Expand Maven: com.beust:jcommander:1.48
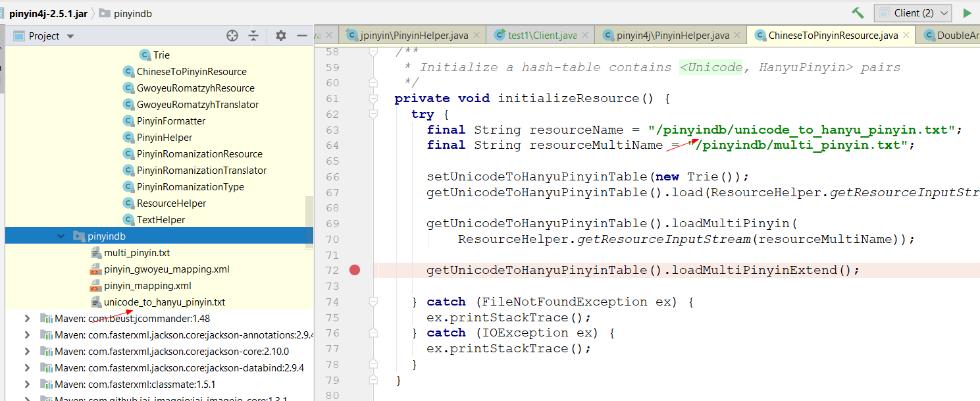 pos(26,319)
